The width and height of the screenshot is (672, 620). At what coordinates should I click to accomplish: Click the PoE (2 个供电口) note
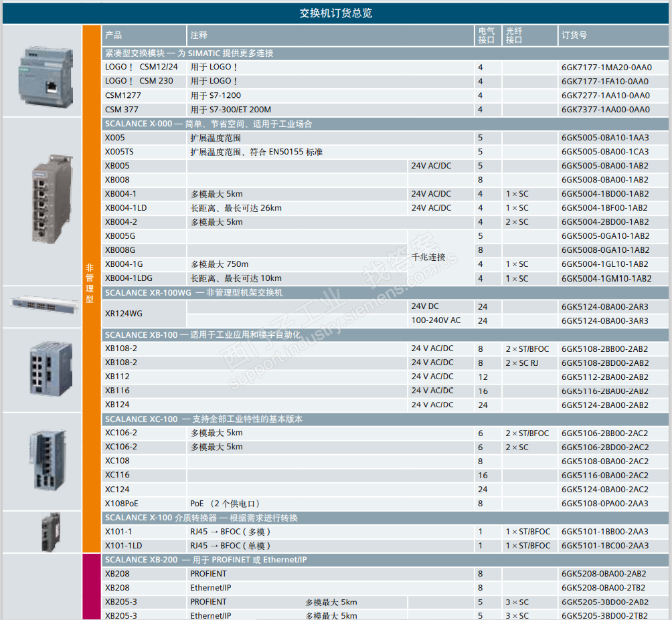225,504
